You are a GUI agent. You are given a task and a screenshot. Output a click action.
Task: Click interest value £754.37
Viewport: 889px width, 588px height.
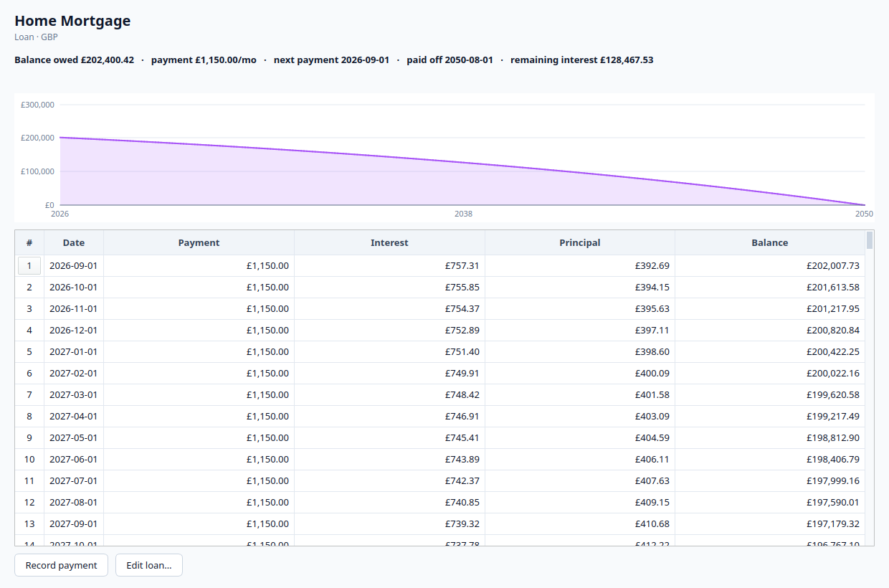click(462, 309)
